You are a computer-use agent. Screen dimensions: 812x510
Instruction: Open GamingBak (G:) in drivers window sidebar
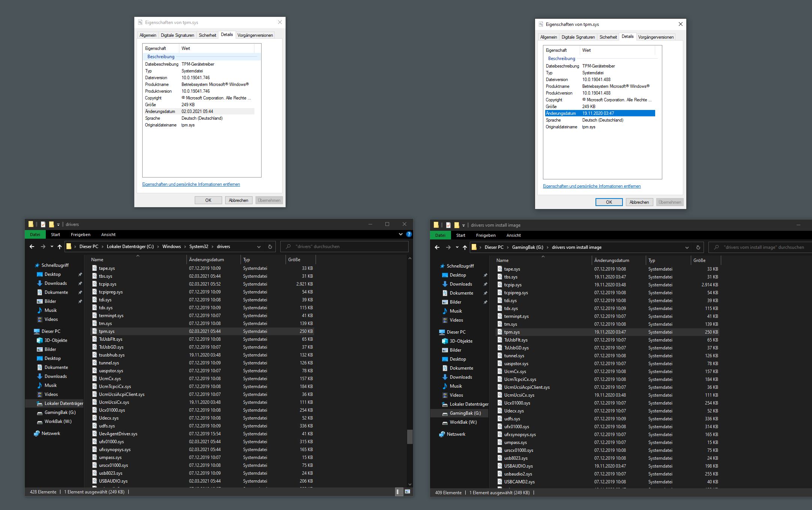point(60,412)
